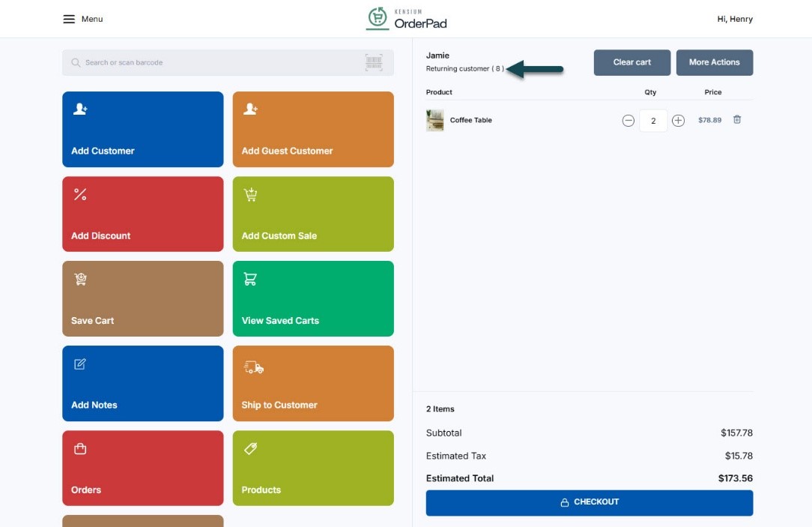
Task: Click the search magnifier icon
Action: click(76, 63)
